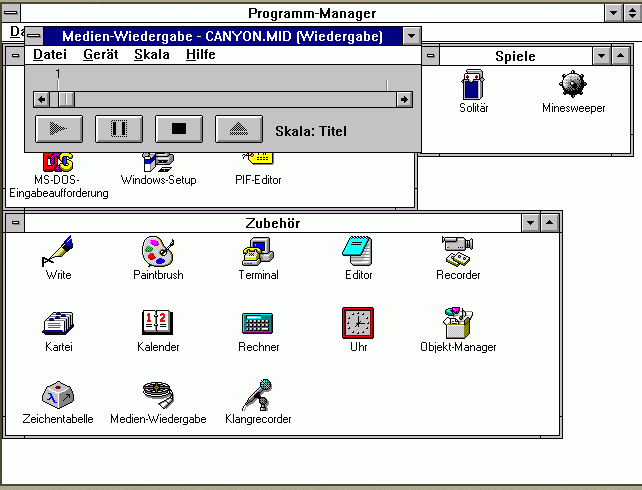The height and width of the screenshot is (490, 642).
Task: Select the Minesweeper mine icon
Action: pyautogui.click(x=573, y=84)
